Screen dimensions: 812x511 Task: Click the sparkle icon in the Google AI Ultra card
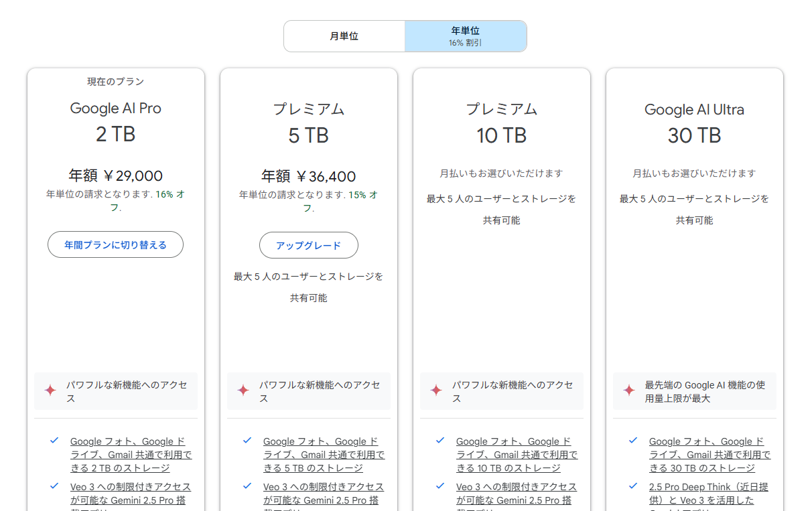[629, 390]
